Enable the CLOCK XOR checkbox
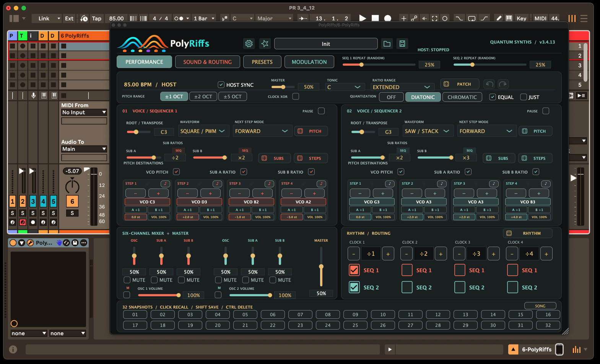The image size is (600, 364). coord(296,96)
